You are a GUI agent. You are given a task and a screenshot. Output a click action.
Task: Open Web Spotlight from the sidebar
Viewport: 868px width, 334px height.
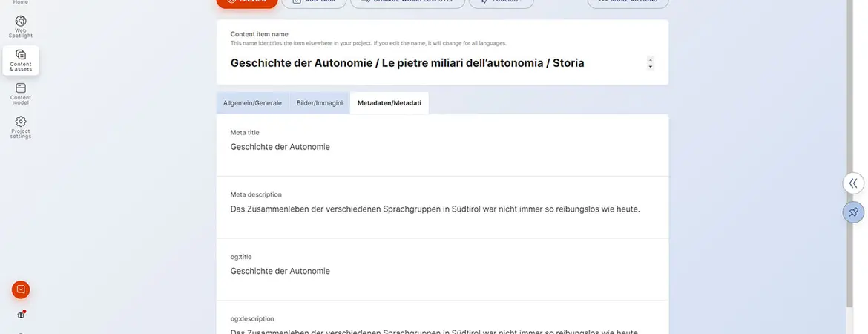[x=21, y=25]
